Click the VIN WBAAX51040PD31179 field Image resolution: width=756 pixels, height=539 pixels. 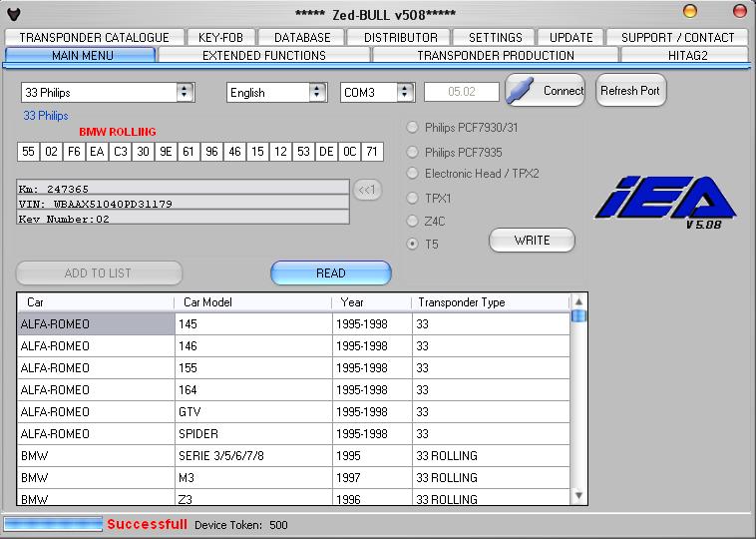coord(183,203)
